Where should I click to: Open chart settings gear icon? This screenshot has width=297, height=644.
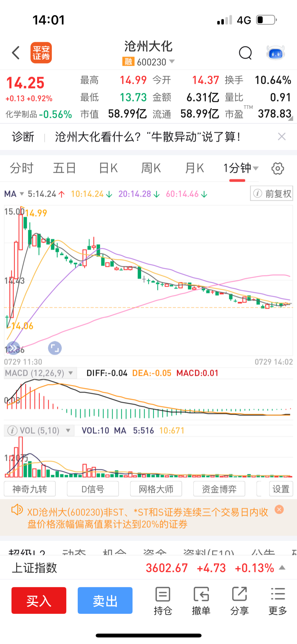[x=278, y=168]
